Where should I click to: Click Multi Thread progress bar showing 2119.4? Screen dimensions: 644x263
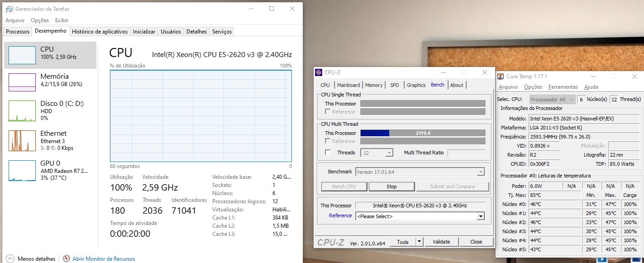pyautogui.click(x=423, y=133)
